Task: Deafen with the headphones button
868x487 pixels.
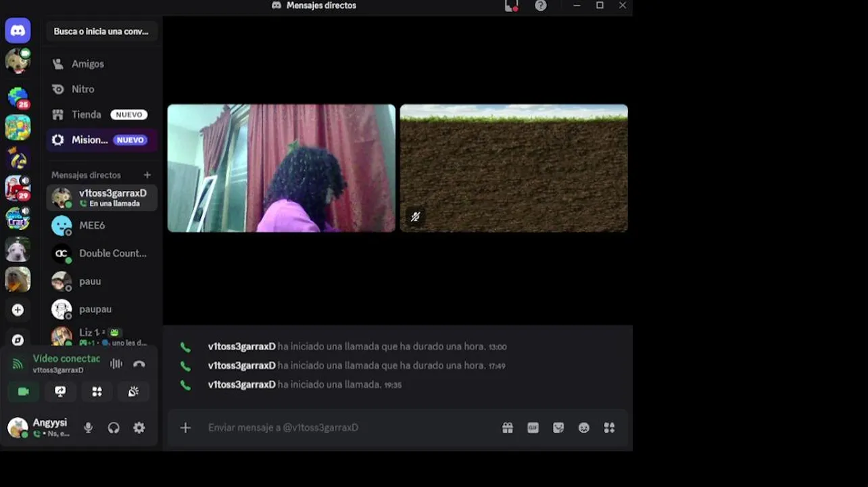Action: (114, 427)
